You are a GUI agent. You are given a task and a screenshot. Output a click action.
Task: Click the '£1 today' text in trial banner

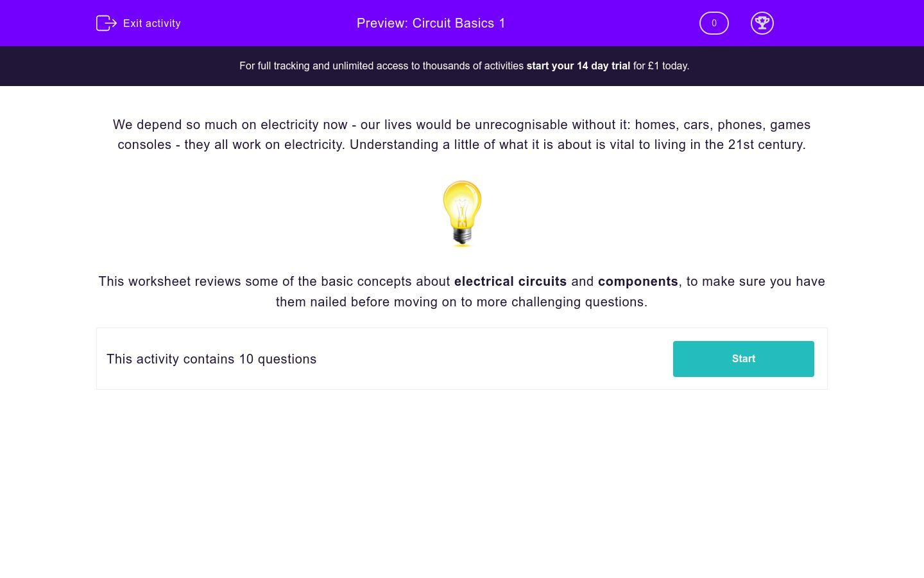click(667, 66)
